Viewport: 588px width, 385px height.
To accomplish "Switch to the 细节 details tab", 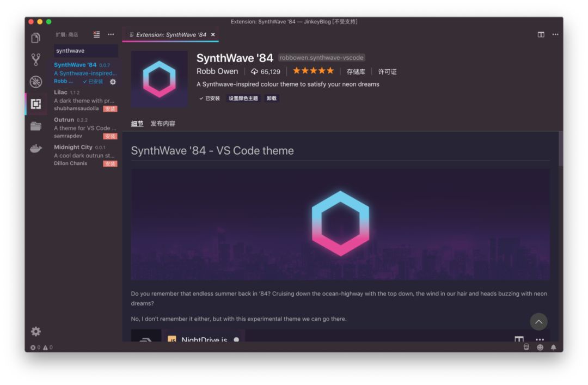I will pyautogui.click(x=137, y=124).
